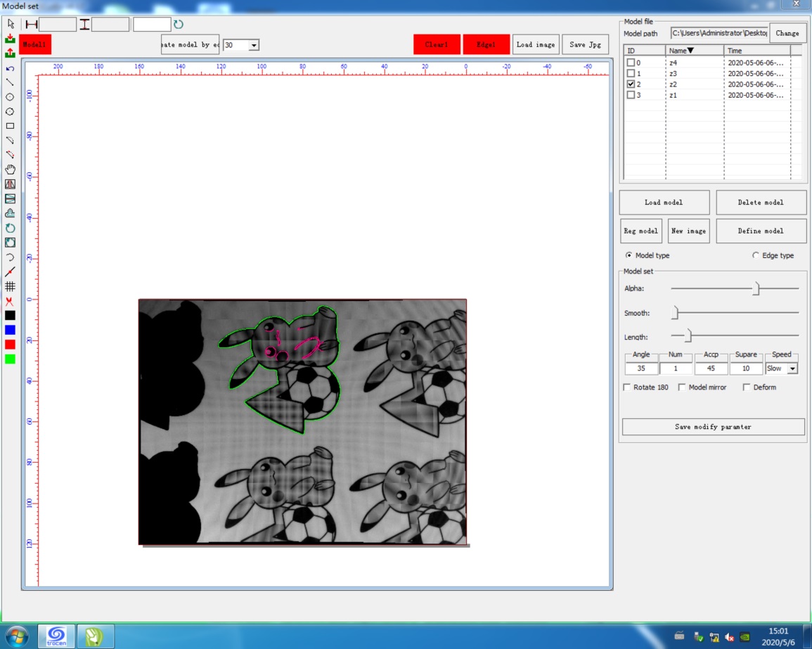Click the horizontal mirror flip icon
The height and width of the screenshot is (649, 812).
pos(10,184)
